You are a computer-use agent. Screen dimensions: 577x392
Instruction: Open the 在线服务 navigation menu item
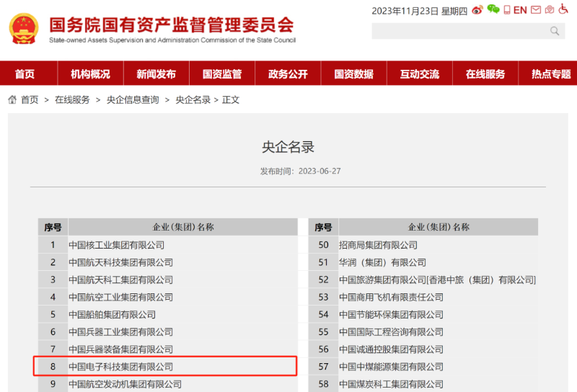click(x=485, y=74)
